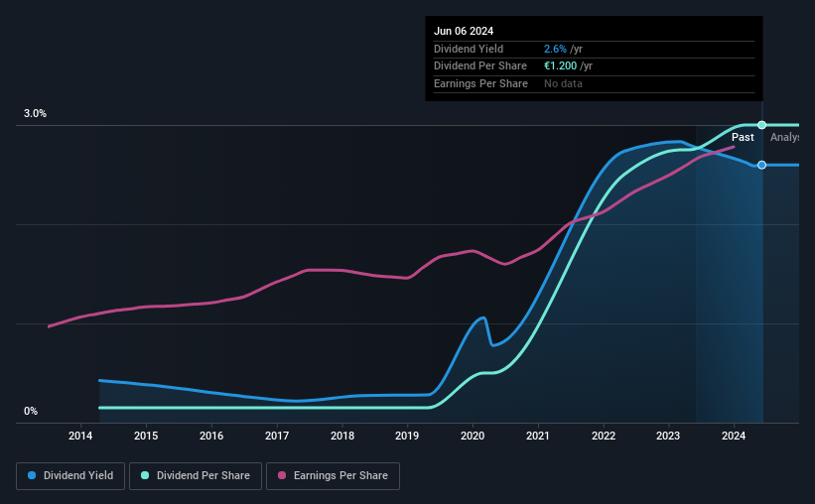Select the 2018 x-axis label
815x504 pixels.
pyautogui.click(x=342, y=436)
